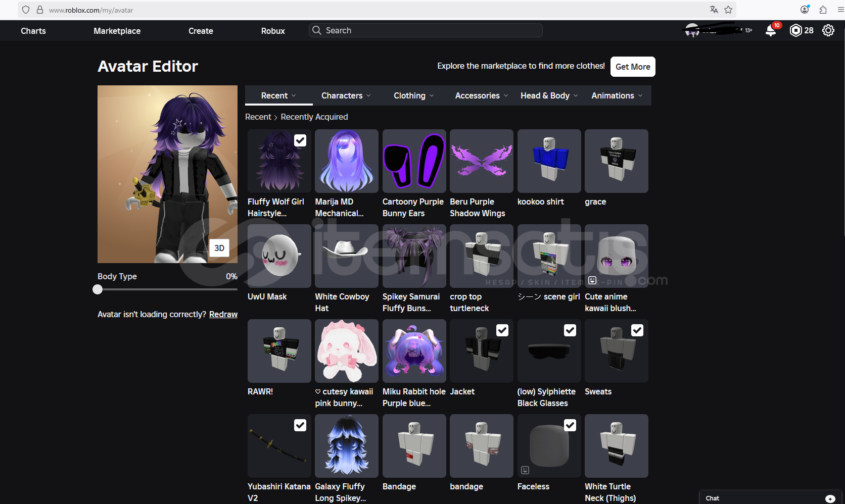Click the avatar preview image

coord(167,174)
